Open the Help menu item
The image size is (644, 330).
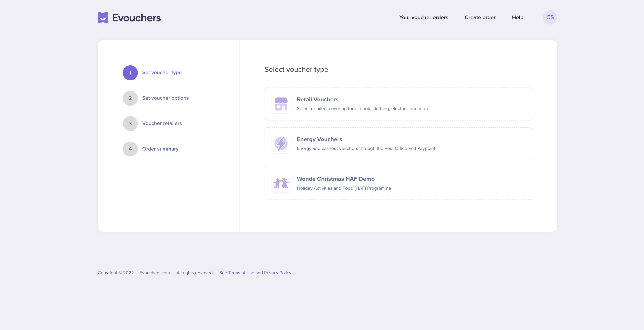(517, 17)
